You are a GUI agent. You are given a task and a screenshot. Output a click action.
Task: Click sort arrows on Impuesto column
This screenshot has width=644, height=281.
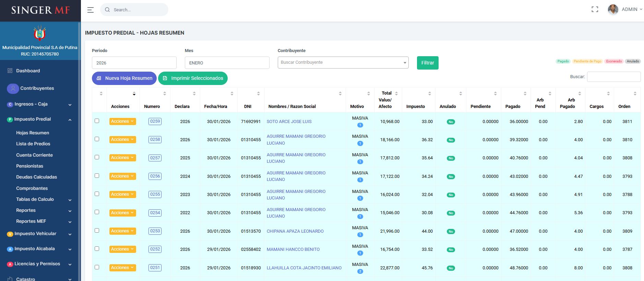pyautogui.click(x=429, y=94)
